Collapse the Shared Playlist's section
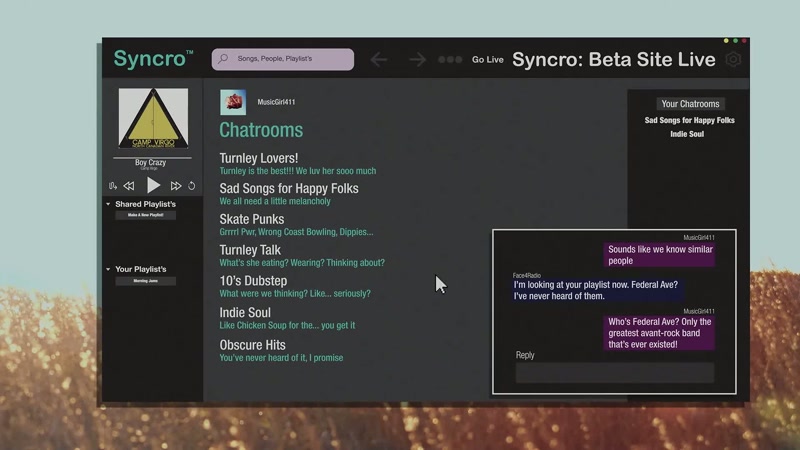The image size is (800, 450). tap(108, 204)
